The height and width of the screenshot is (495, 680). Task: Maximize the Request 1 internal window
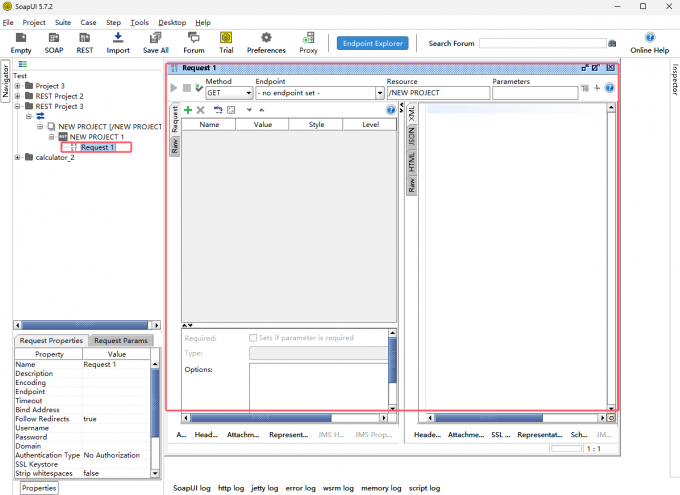[x=596, y=68]
